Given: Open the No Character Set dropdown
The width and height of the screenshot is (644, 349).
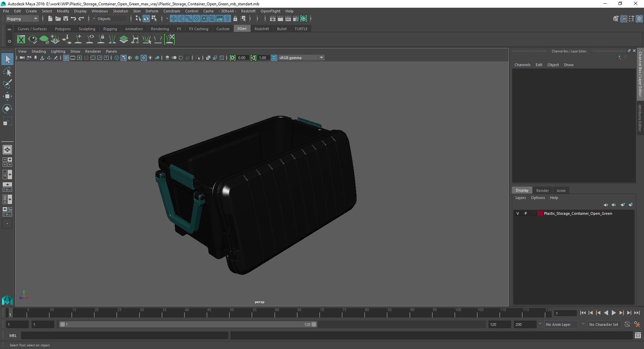Looking at the screenshot, I should tap(604, 325).
